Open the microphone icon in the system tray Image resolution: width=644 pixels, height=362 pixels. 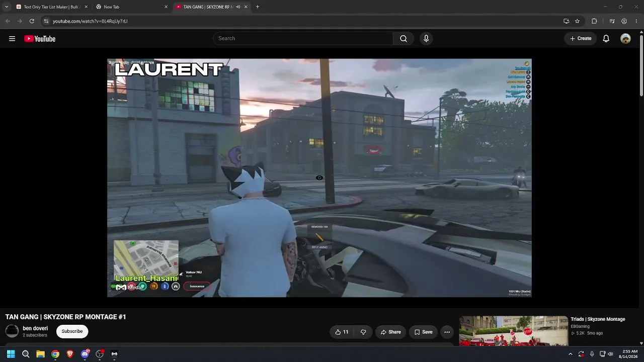[x=592, y=354]
